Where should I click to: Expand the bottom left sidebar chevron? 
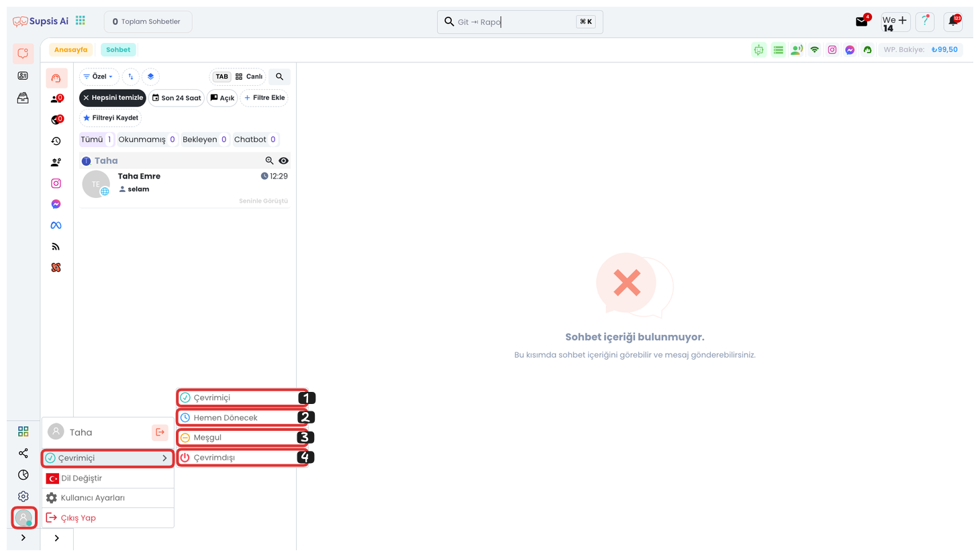tap(23, 538)
